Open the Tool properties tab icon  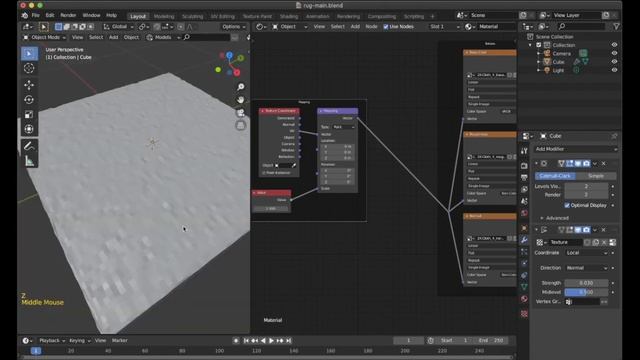coord(524,151)
